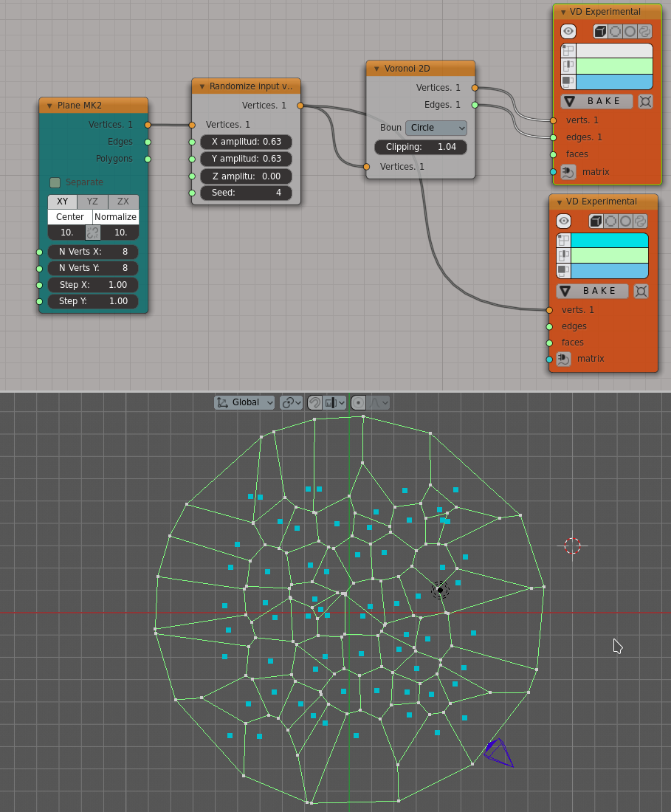Select the cube display icon on VD Experimental
This screenshot has width=671, height=812.
[x=599, y=31]
